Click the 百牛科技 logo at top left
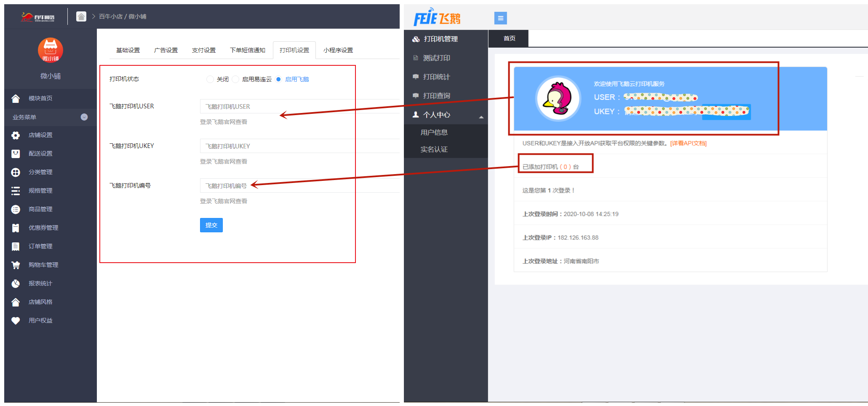Viewport: 868px width, 406px height. click(x=38, y=17)
